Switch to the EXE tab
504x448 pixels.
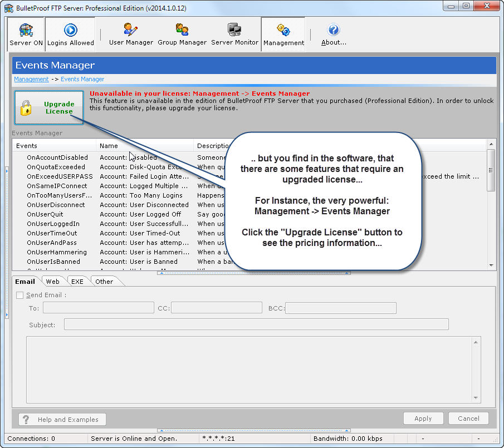(x=77, y=282)
